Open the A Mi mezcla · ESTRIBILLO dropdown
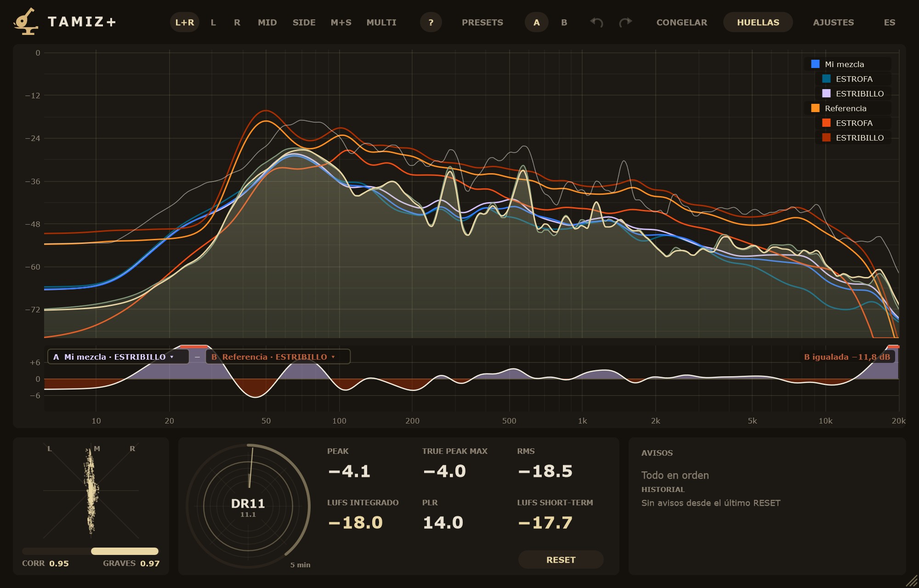Viewport: 919px width, 588px height. (119, 356)
